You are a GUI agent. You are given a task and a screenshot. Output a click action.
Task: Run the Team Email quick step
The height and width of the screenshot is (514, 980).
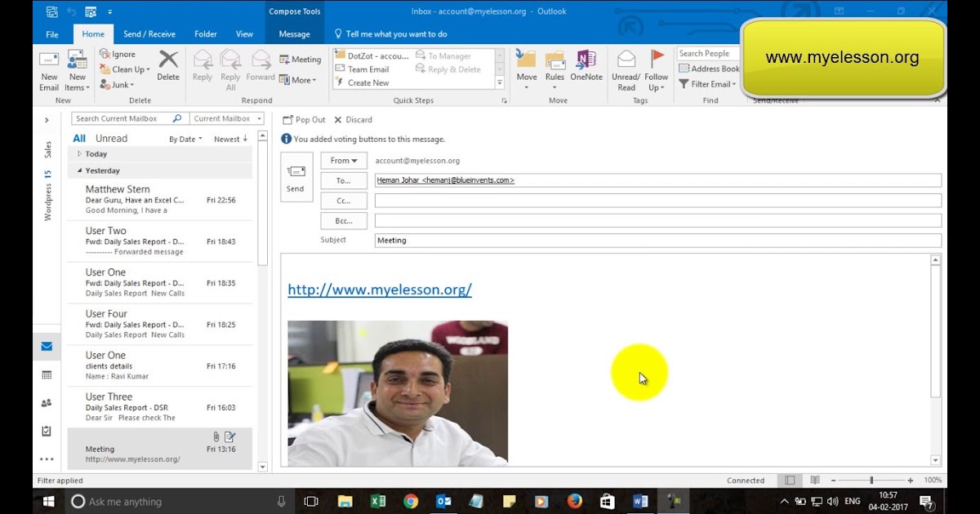click(362, 69)
